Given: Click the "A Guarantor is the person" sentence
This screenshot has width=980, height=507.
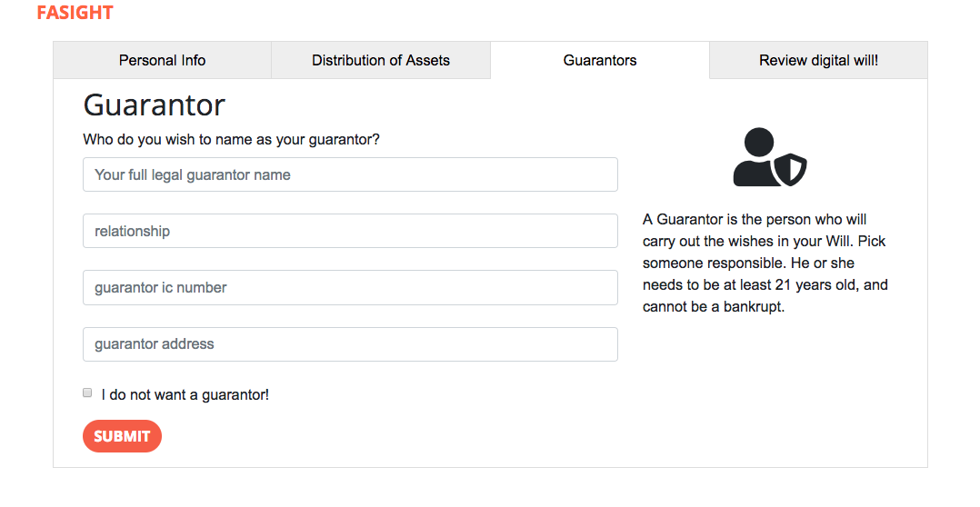Looking at the screenshot, I should [755, 219].
